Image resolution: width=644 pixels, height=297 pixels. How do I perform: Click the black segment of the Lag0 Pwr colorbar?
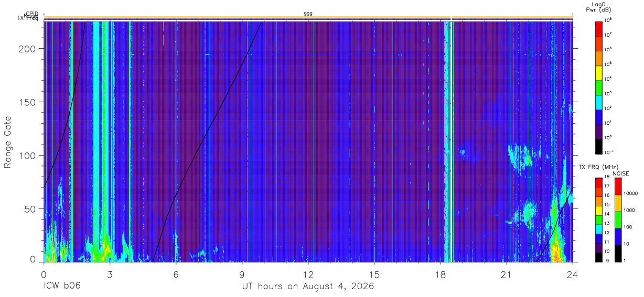[599, 146]
